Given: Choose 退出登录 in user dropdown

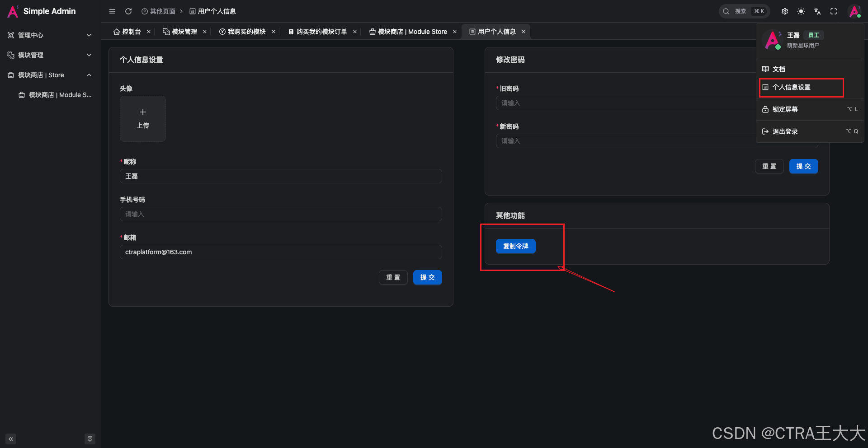Looking at the screenshot, I should 810,131.
